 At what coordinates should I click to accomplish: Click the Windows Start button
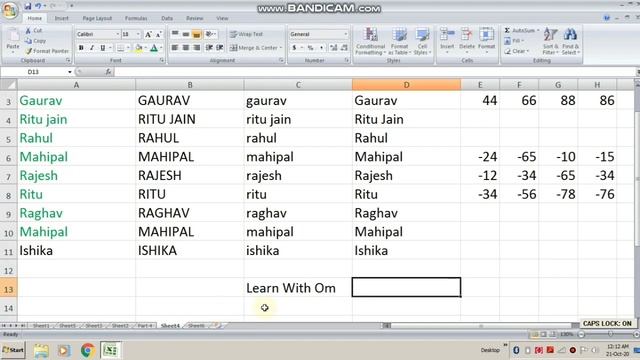(x=13, y=350)
